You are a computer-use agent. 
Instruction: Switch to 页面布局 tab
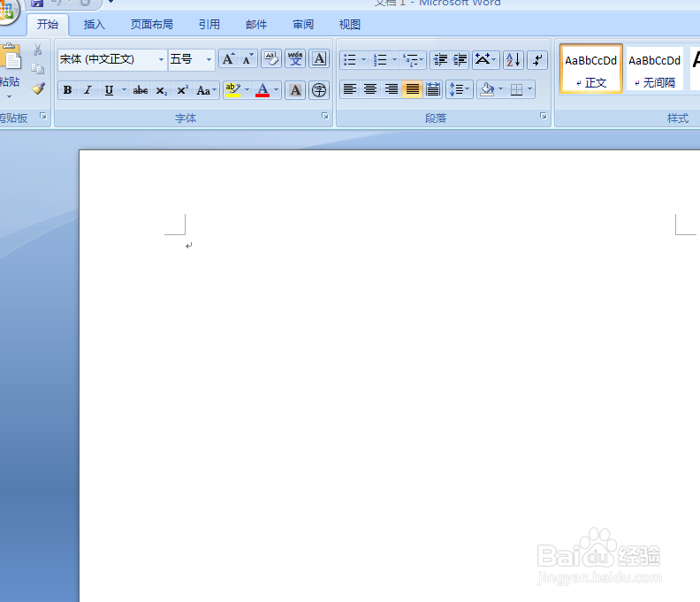pyautogui.click(x=152, y=25)
